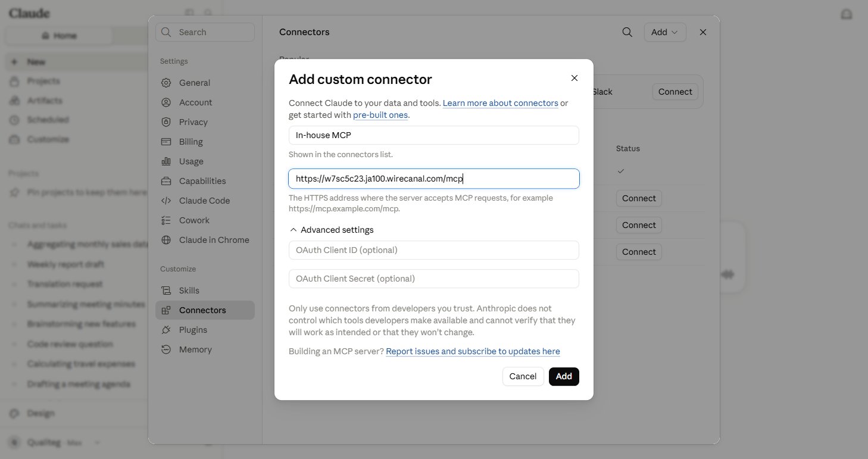Open the Learn more about connectors link
The width and height of the screenshot is (868, 459).
tap(500, 103)
